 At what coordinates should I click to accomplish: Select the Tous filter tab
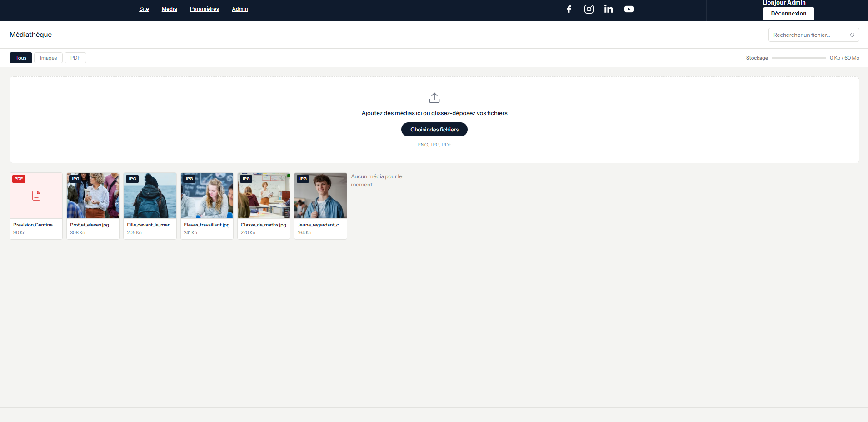click(x=21, y=58)
